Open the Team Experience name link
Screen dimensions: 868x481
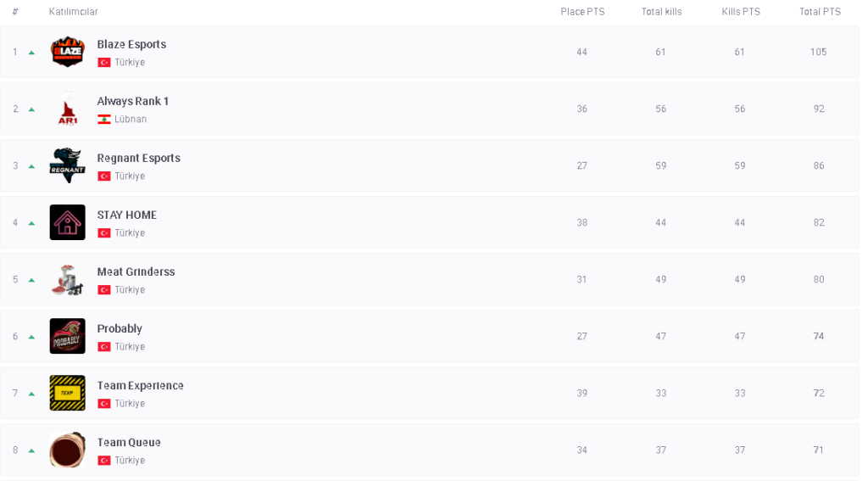click(x=140, y=385)
